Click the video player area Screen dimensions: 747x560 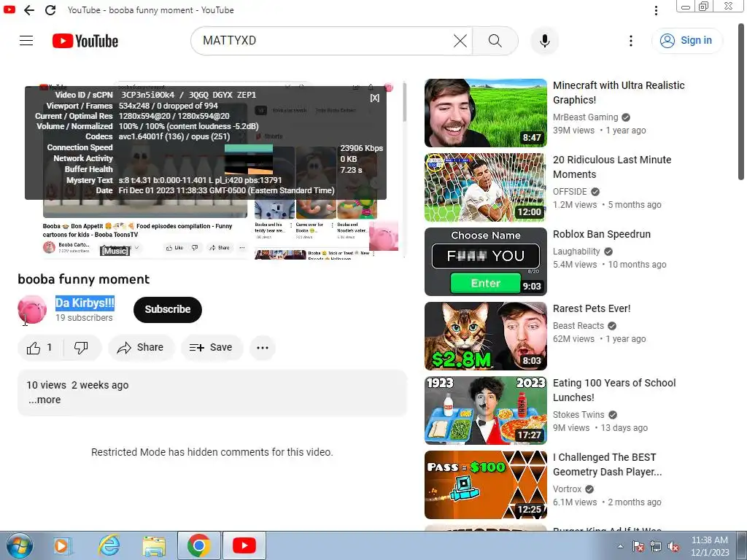point(212,169)
